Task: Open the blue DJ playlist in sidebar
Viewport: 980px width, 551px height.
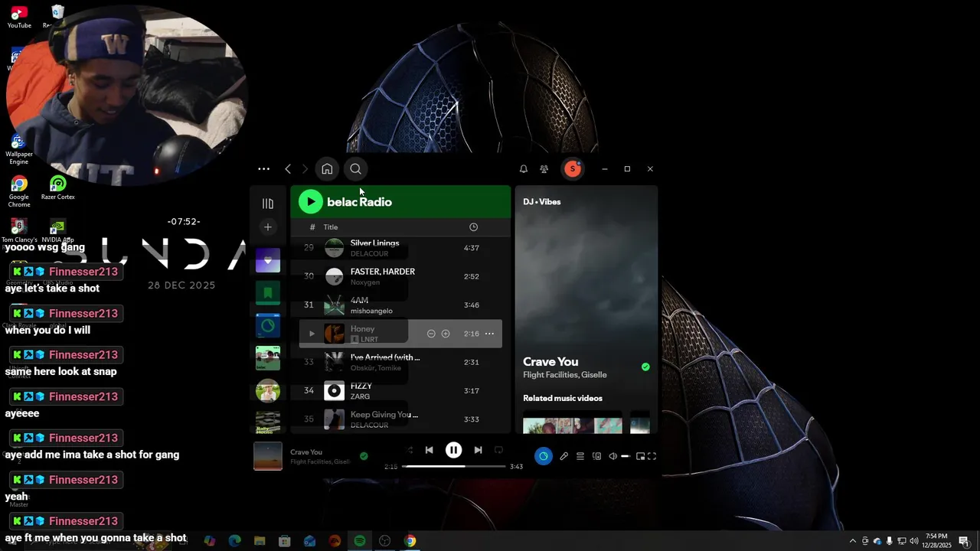Action: [267, 325]
